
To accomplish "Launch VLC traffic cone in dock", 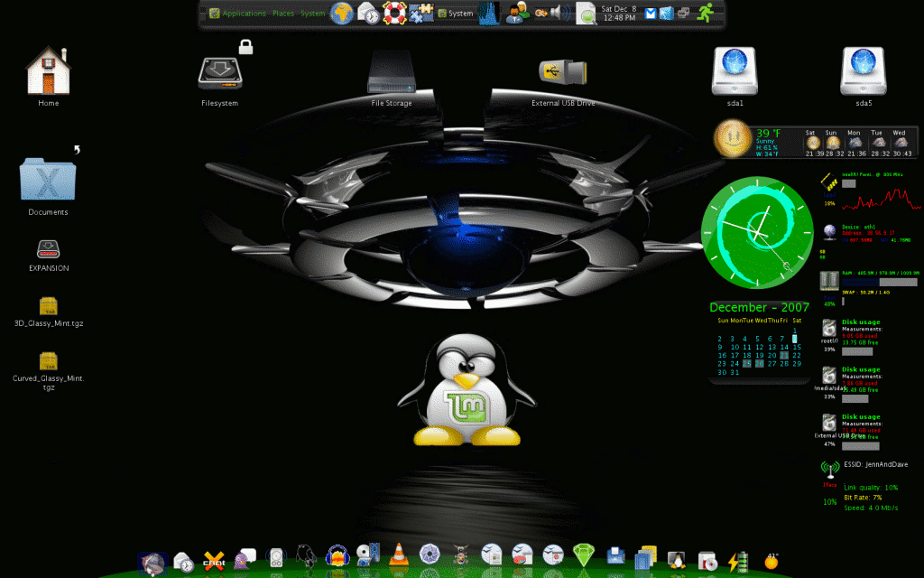I will [399, 555].
